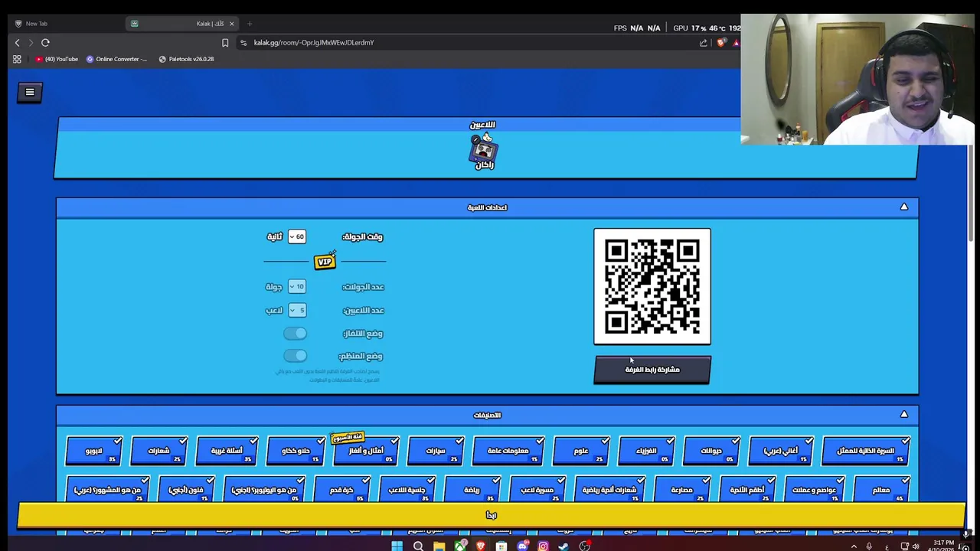Screen dimensions: 980x551
Task: Open round time dropdown showing 60
Action: pos(297,236)
